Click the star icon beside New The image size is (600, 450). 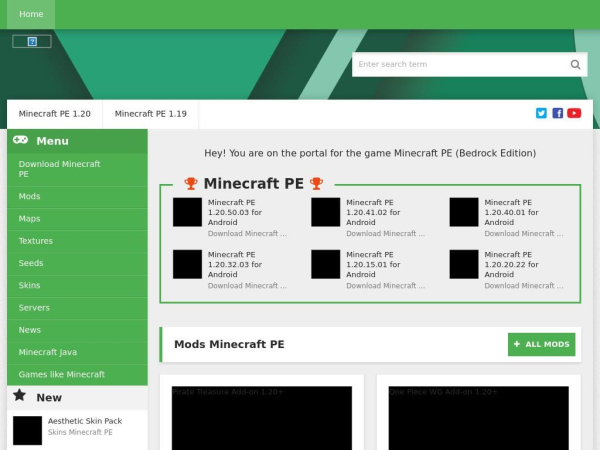[x=20, y=395]
